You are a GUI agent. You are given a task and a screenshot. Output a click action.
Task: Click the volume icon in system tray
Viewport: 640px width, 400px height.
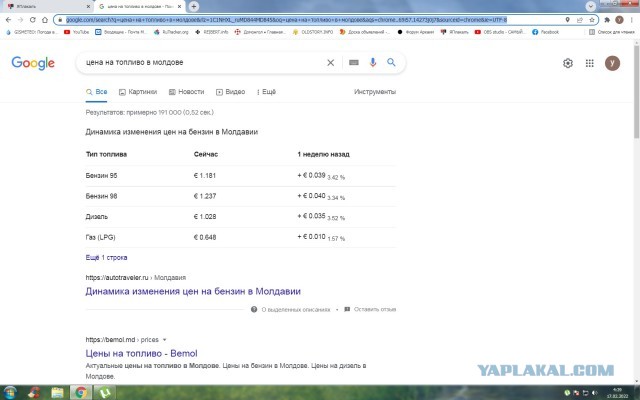(x=594, y=393)
